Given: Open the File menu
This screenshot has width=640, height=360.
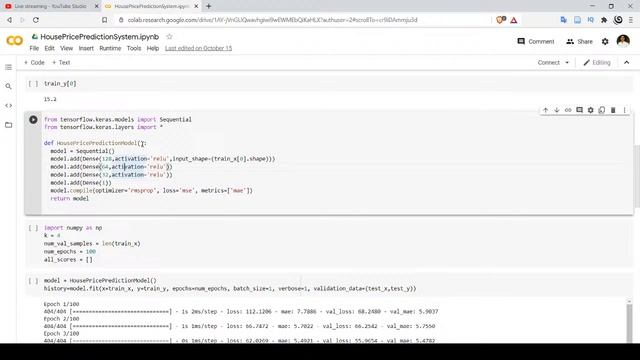Looking at the screenshot, I should pyautogui.click(x=34, y=48).
